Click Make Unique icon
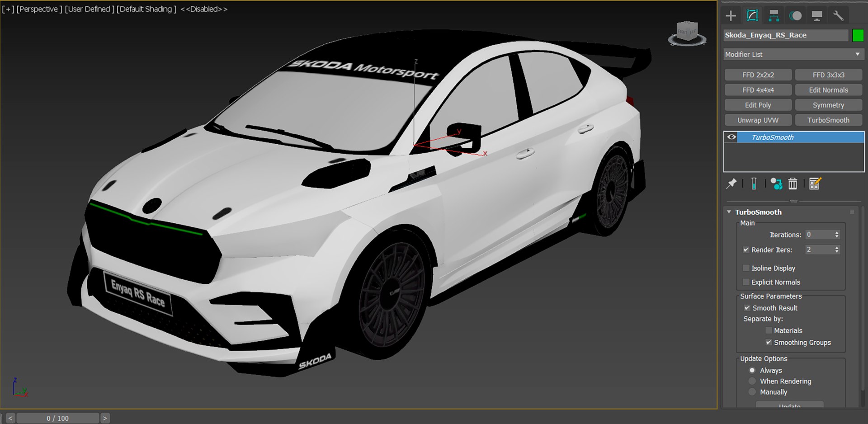The image size is (868, 424). click(x=776, y=184)
